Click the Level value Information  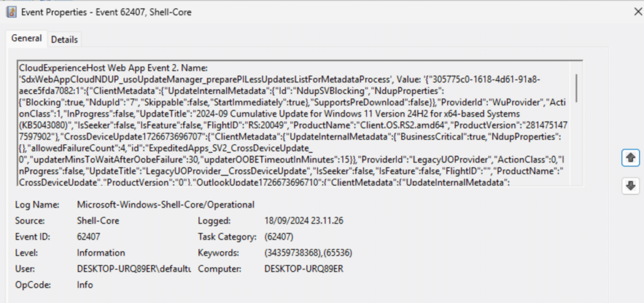(101, 253)
